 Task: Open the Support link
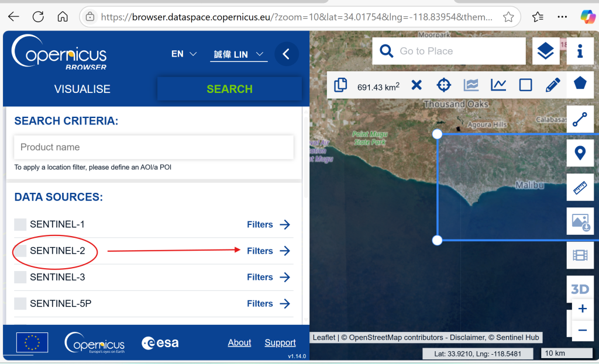click(280, 342)
